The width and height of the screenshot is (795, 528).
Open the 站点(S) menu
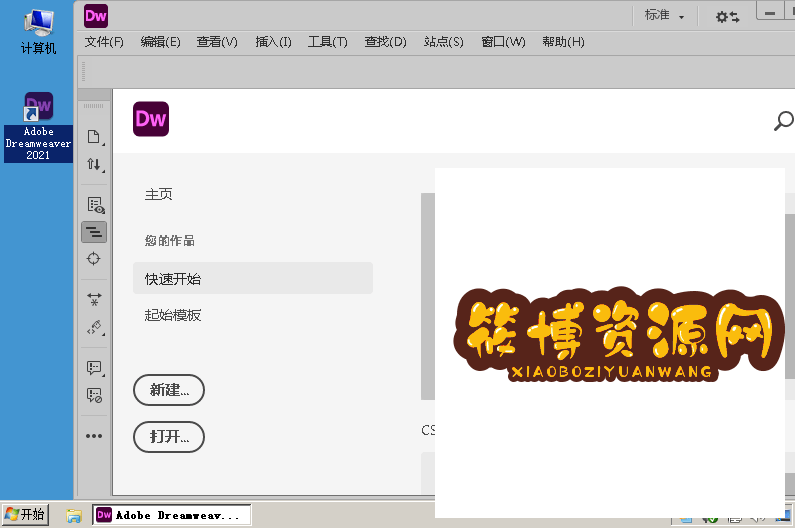(444, 42)
